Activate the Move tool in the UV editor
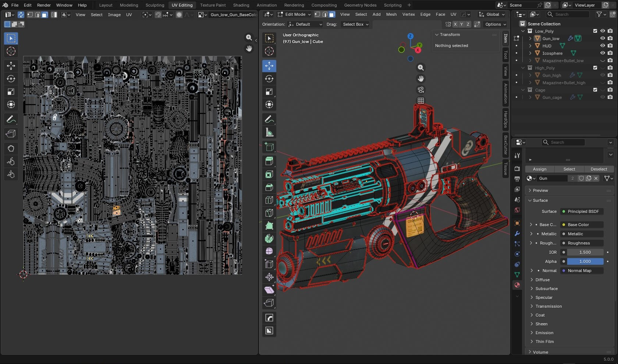 tap(11, 66)
